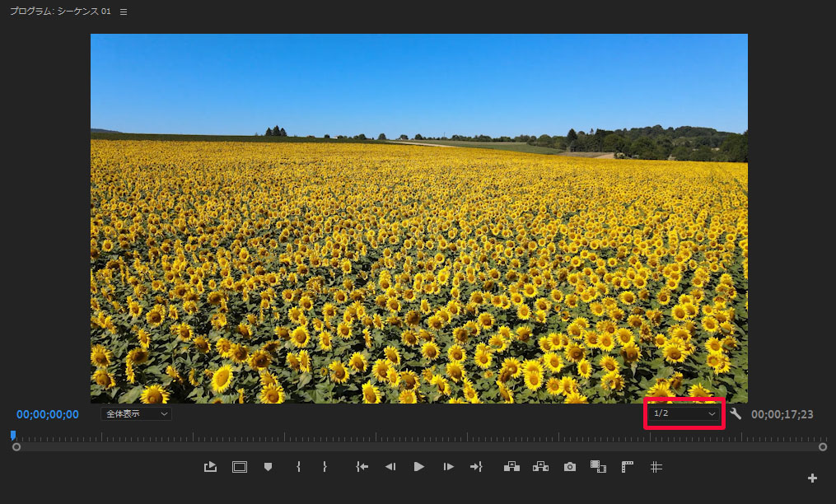Select the プログラム: シーケンス 01 panel tab
This screenshot has width=836, height=504.
pyautogui.click(x=59, y=12)
